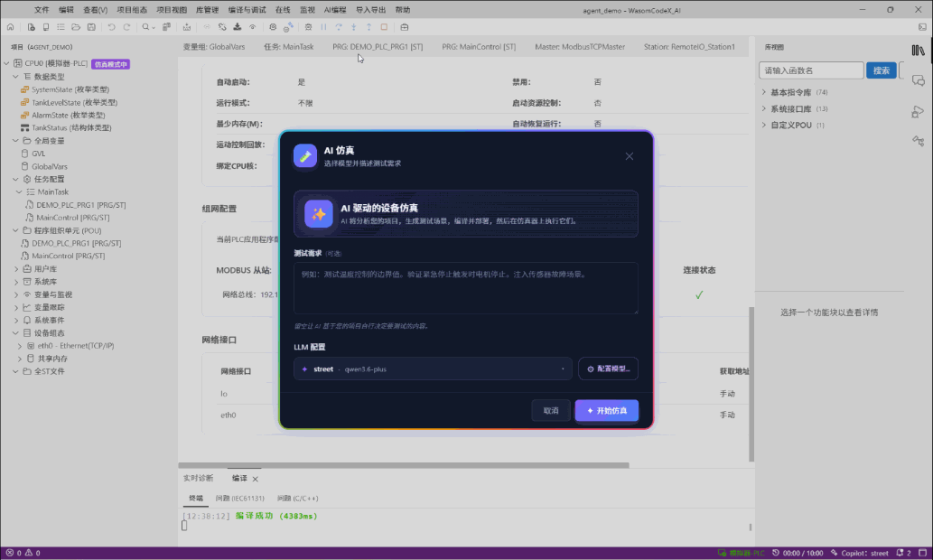Click the 请输入函数名 search field
The image size is (933, 560).
click(x=811, y=70)
